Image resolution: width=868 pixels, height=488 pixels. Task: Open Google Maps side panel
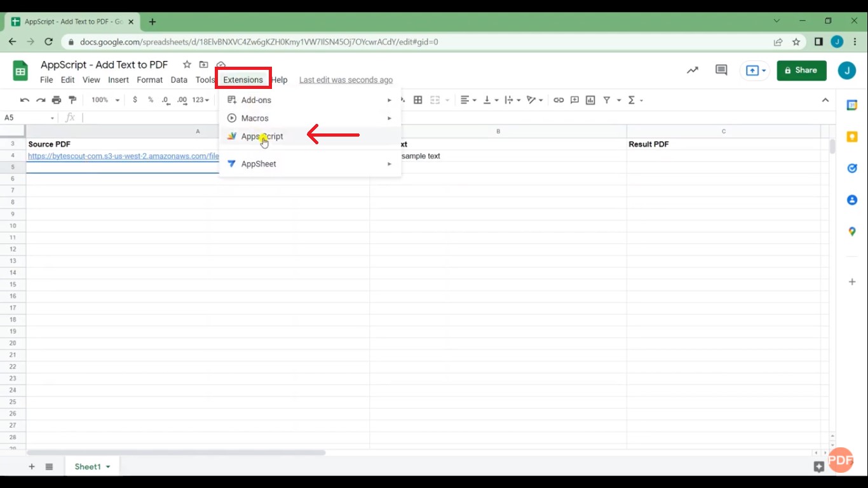coord(852,232)
